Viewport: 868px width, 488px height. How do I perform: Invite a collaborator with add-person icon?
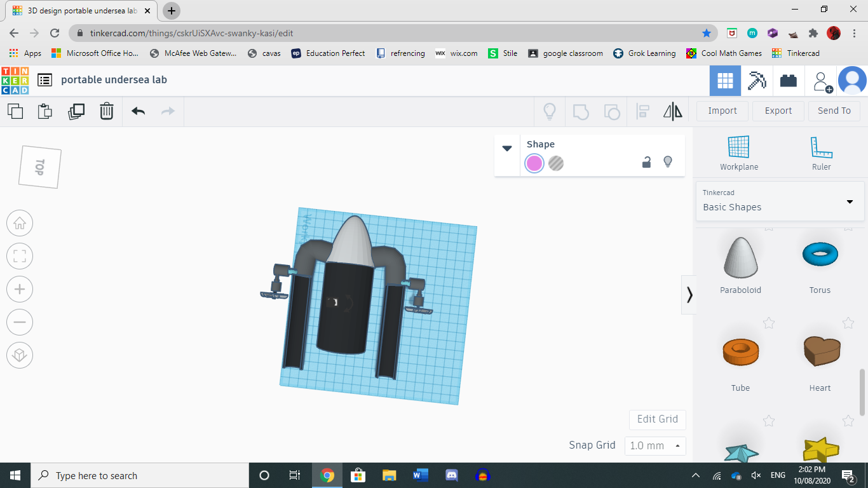pyautogui.click(x=823, y=82)
